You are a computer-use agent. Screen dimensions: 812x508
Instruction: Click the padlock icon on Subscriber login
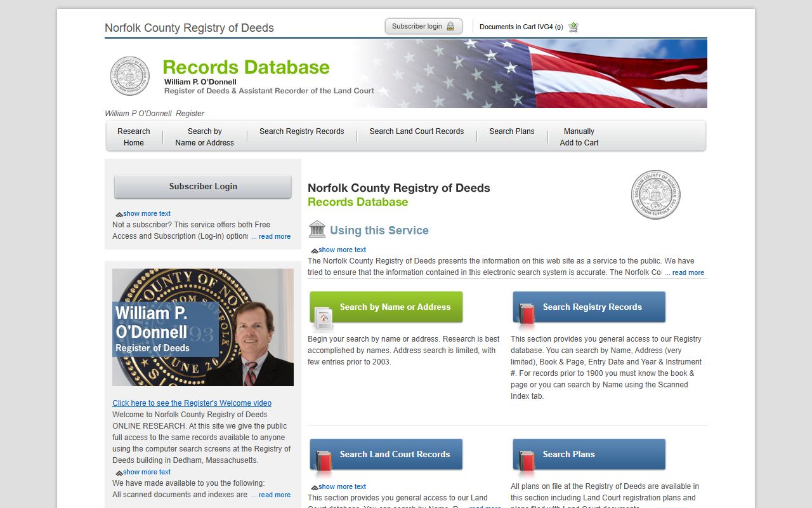450,27
